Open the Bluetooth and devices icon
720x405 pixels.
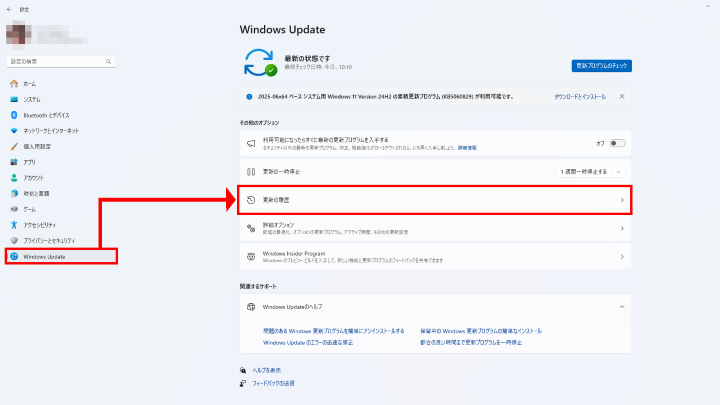click(14, 115)
